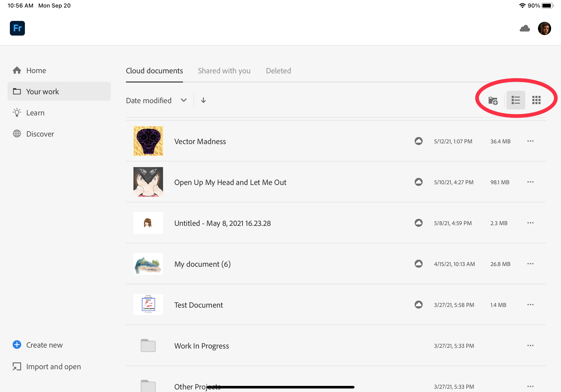Click the Adobe Fresco app logo
The width and height of the screenshot is (561, 392).
point(17,28)
